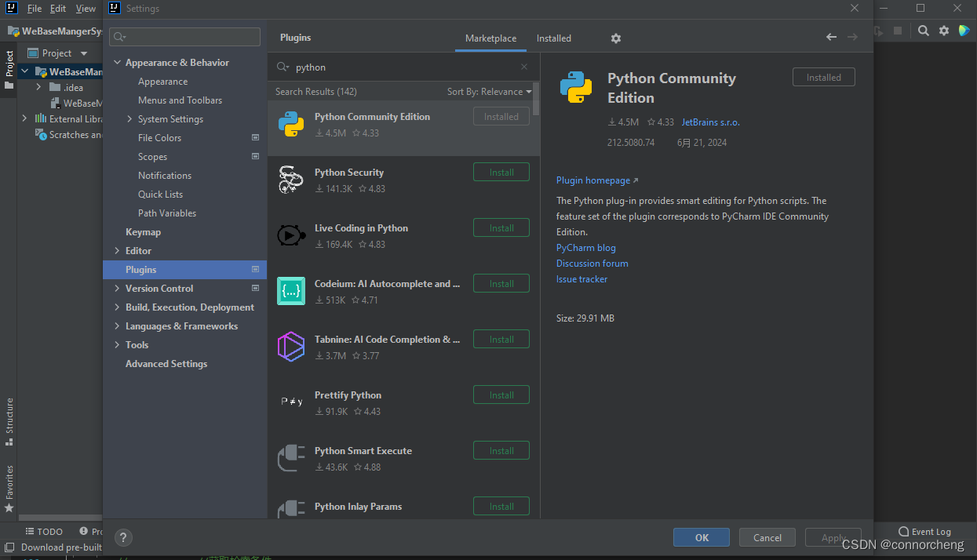Install Live Coding in Python
The image size is (977, 560).
501,228
